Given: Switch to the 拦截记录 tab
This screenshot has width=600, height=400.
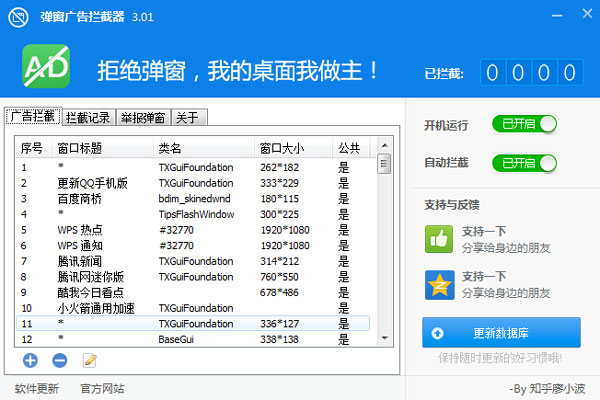Looking at the screenshot, I should pyautogui.click(x=88, y=117).
